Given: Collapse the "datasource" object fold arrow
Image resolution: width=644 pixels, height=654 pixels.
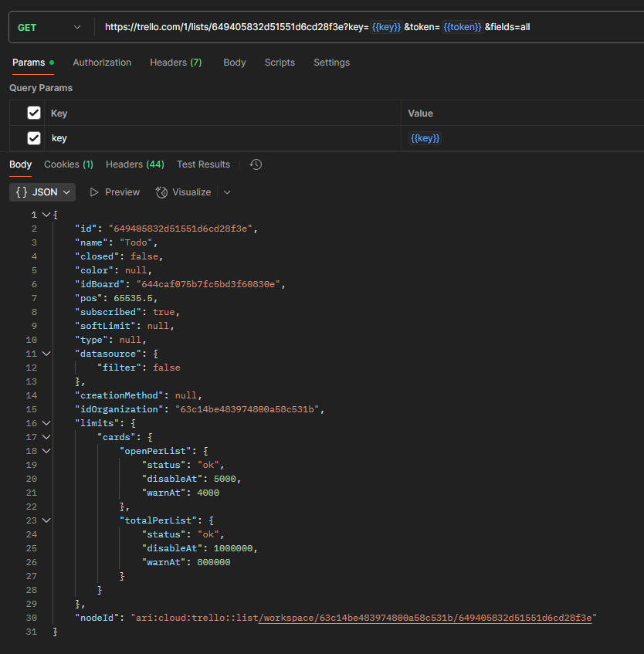Looking at the screenshot, I should click(x=46, y=354).
